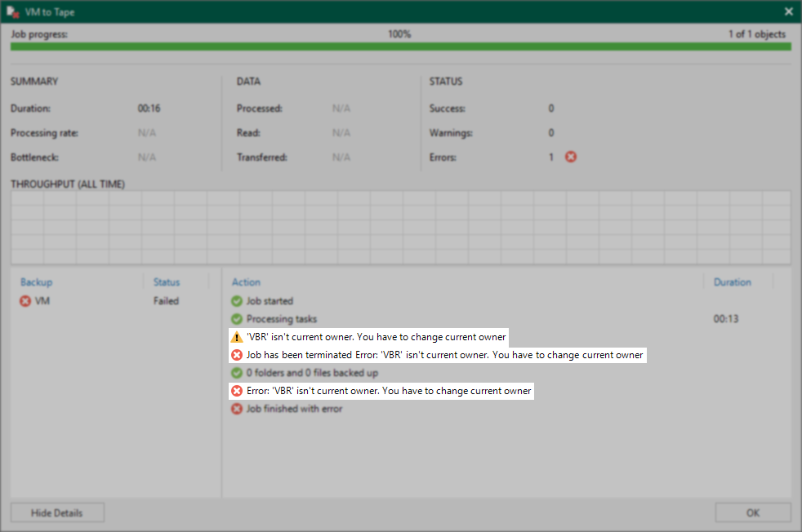The image size is (802, 532).
Task: Click the Duration column header
Action: coord(733,282)
